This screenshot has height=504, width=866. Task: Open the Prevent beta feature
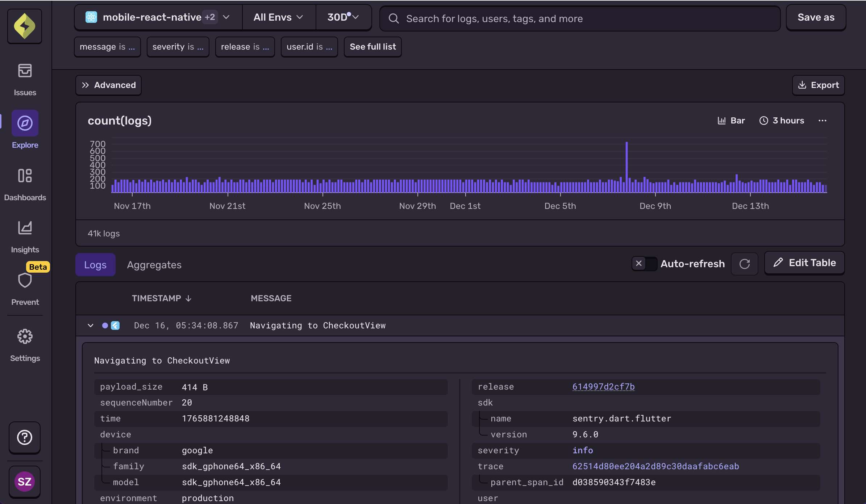point(25,289)
